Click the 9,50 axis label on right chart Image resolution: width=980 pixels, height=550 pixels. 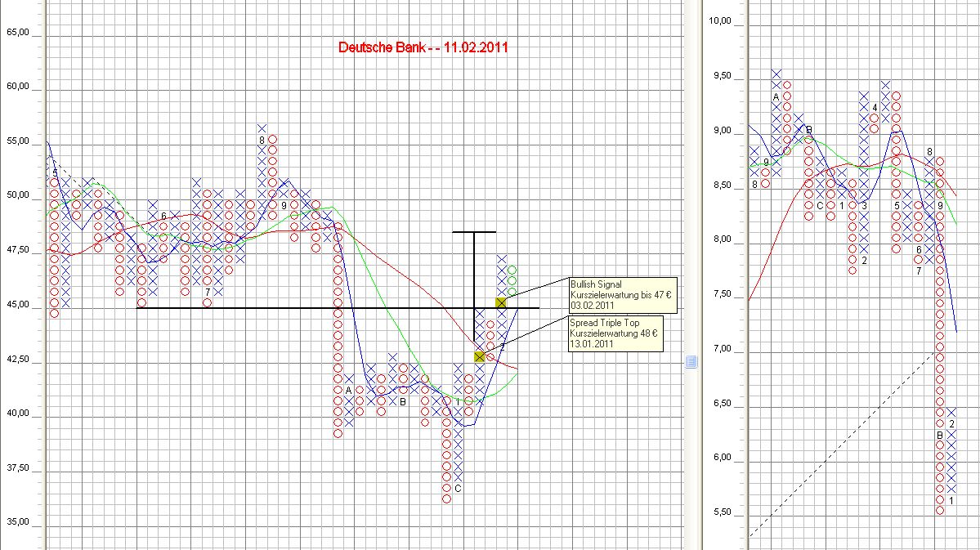coord(722,76)
